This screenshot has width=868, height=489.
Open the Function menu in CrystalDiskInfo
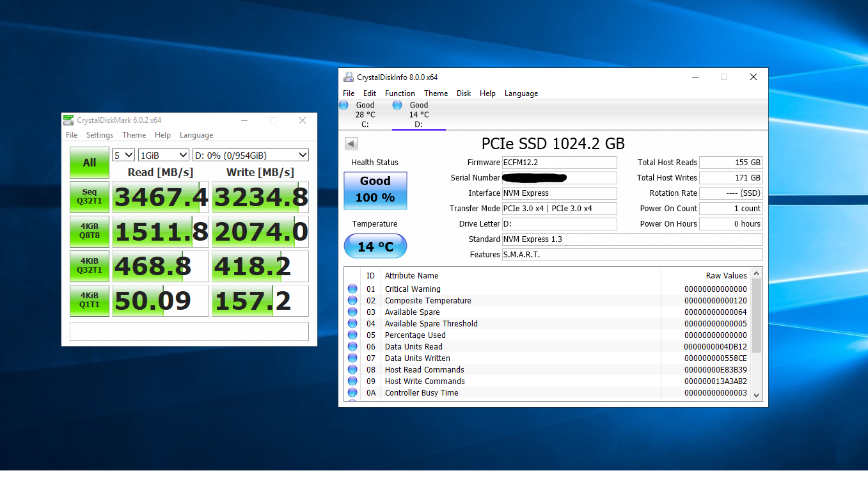click(400, 93)
